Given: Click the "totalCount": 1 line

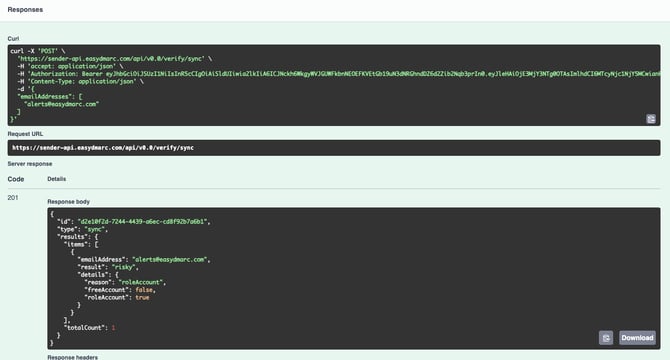Looking at the screenshot, I should 90,328.
